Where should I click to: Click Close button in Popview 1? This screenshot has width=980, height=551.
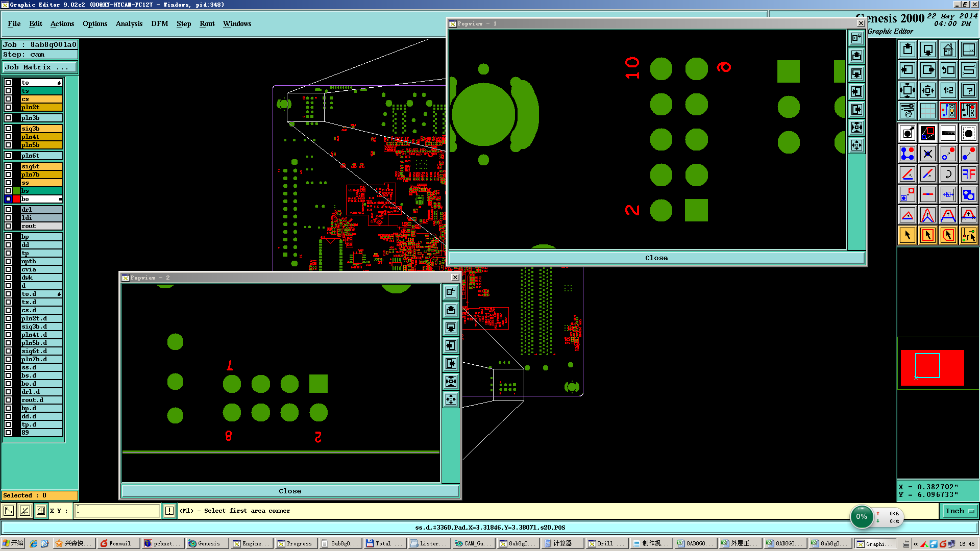[656, 258]
